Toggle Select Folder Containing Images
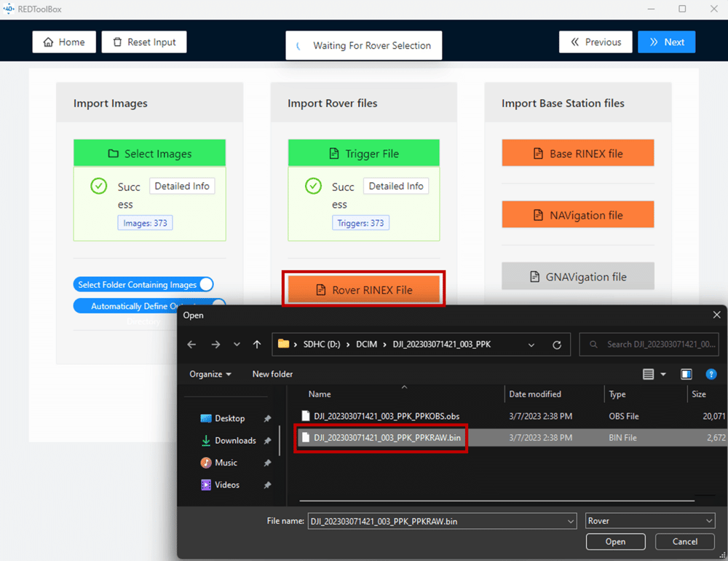Screen dimensions: 728x561 pos(143,284)
